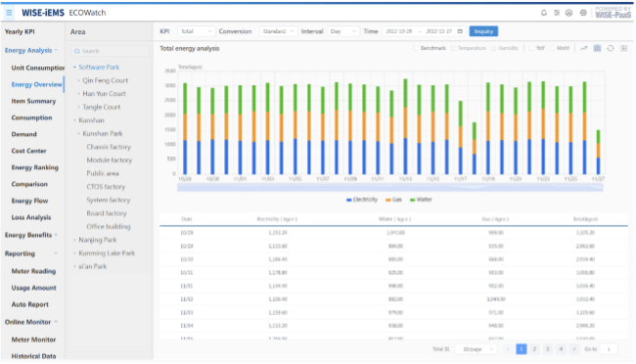Go to next page arrow

click(x=574, y=349)
